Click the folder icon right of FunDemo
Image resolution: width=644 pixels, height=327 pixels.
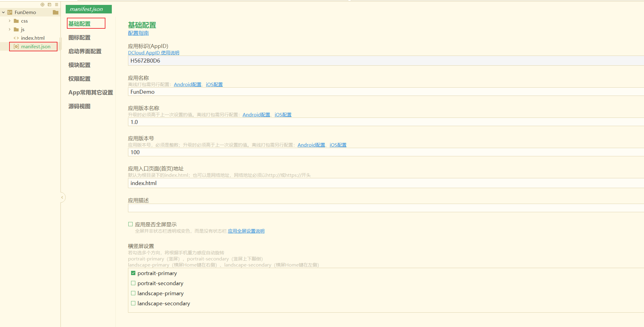[56, 12]
